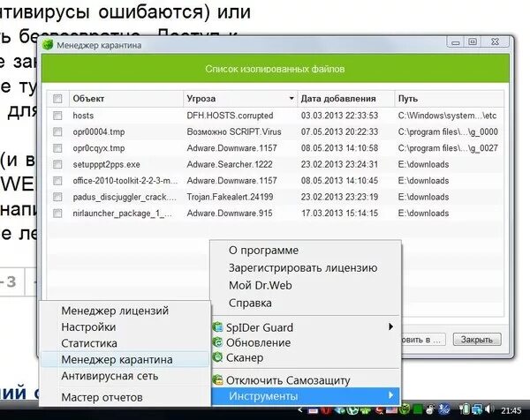Viewport: 530px width, 420px height.
Task: Click the Dr.Web shield icon in title bar
Action: [48, 45]
